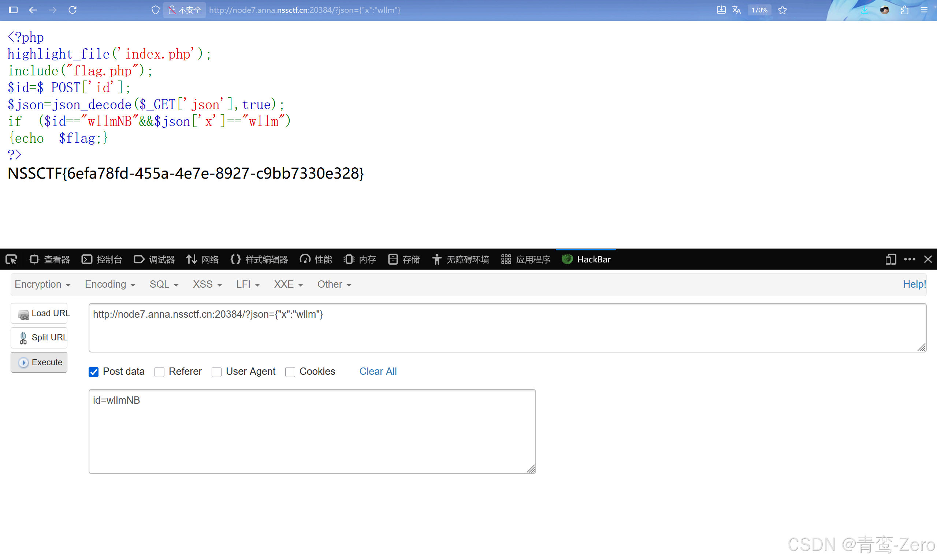
Task: Switch to the 网络 network tab
Action: tap(203, 259)
